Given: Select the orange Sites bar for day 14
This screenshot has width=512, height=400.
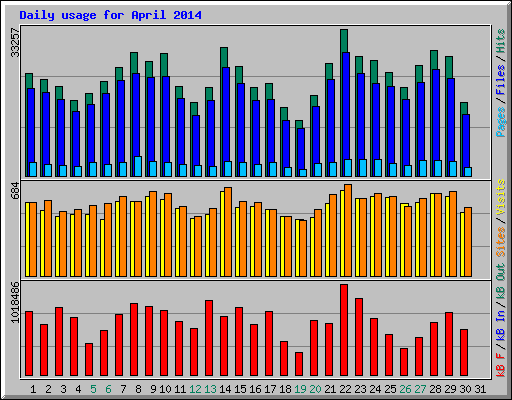Looking at the screenshot, I should click(228, 232).
